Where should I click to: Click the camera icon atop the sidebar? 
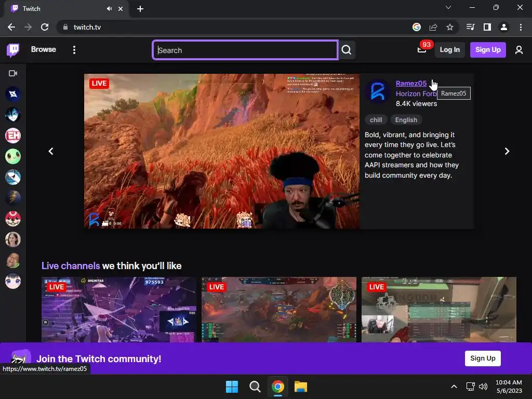13,73
